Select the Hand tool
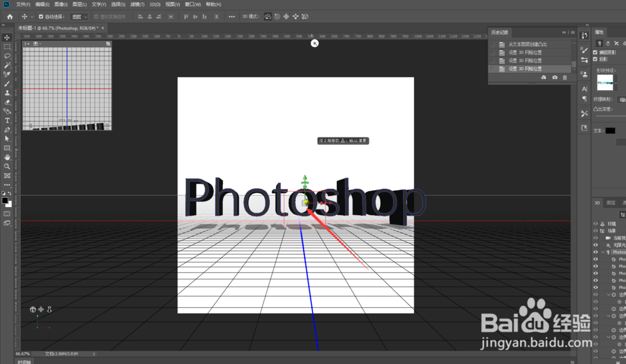The image size is (626, 364). coord(7,157)
